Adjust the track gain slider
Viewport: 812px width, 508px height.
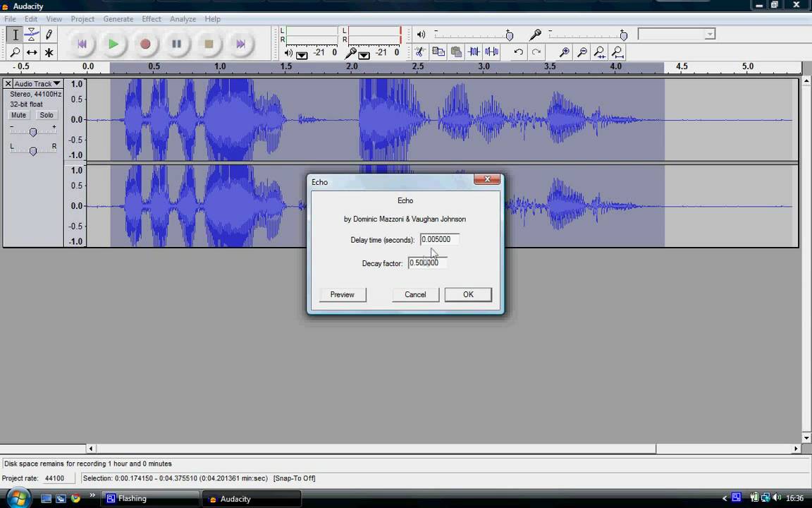tap(33, 132)
